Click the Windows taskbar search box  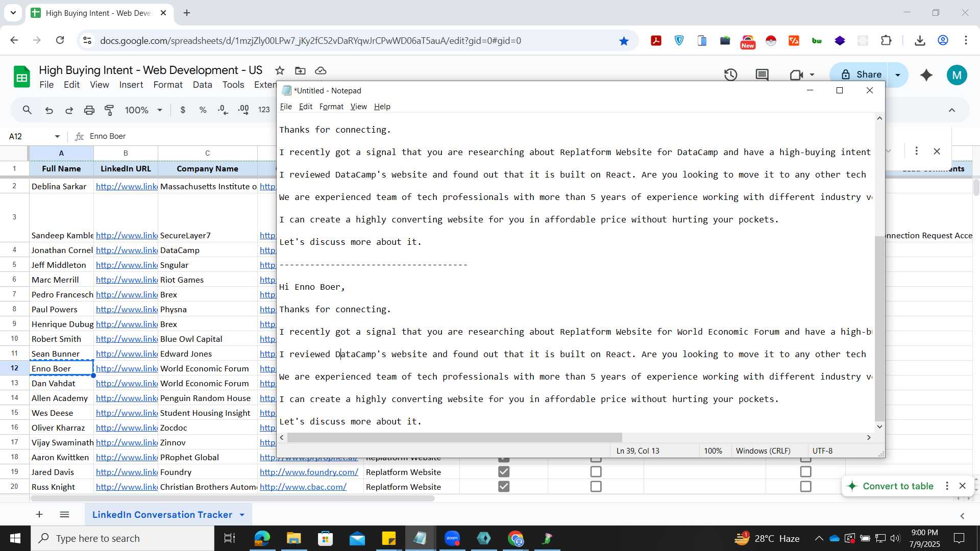(122, 538)
